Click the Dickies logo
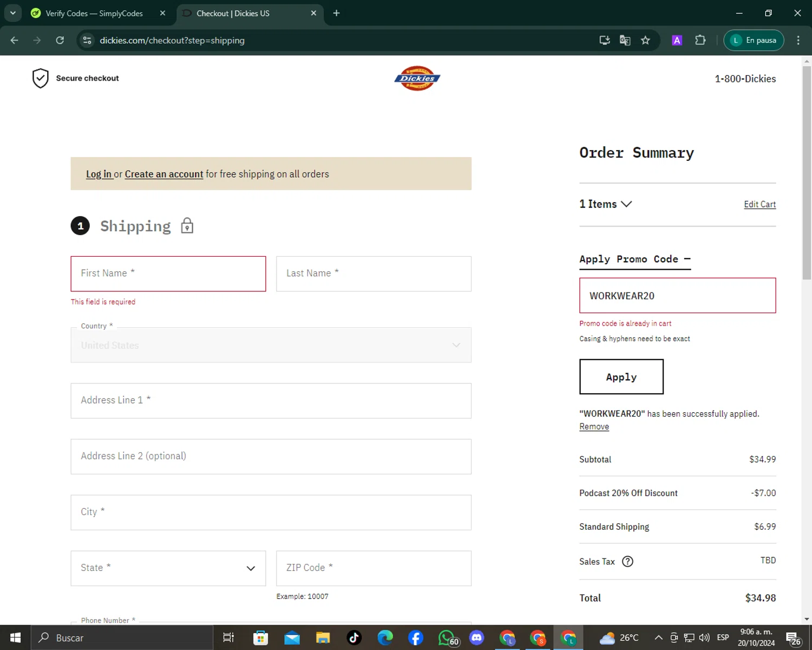 pyautogui.click(x=417, y=79)
